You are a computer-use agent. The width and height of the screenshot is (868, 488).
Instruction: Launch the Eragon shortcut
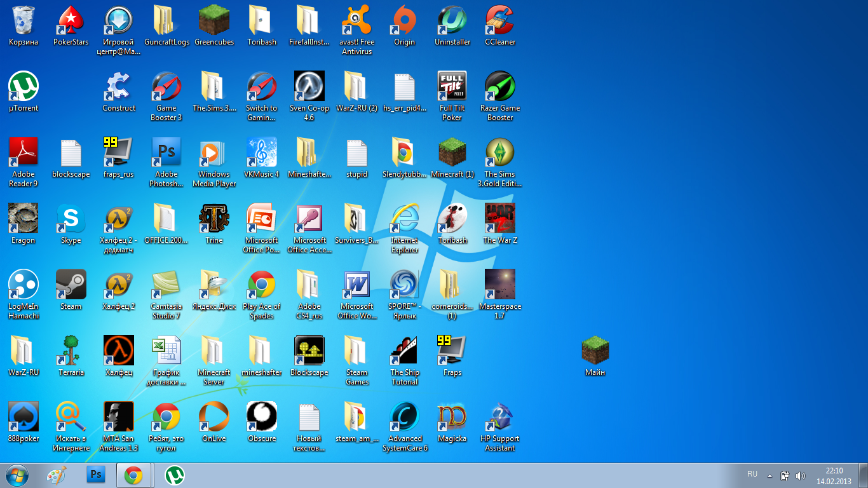[x=24, y=219]
